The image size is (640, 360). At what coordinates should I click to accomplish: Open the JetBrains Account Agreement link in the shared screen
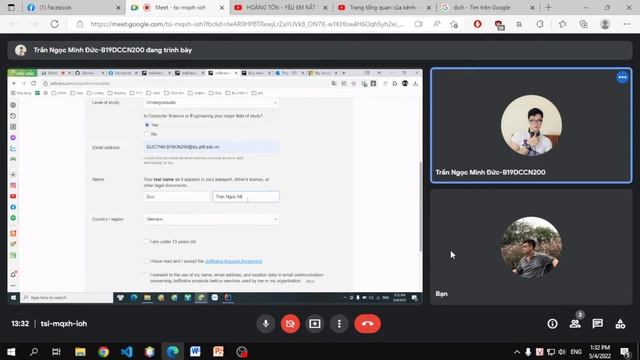click(233, 261)
